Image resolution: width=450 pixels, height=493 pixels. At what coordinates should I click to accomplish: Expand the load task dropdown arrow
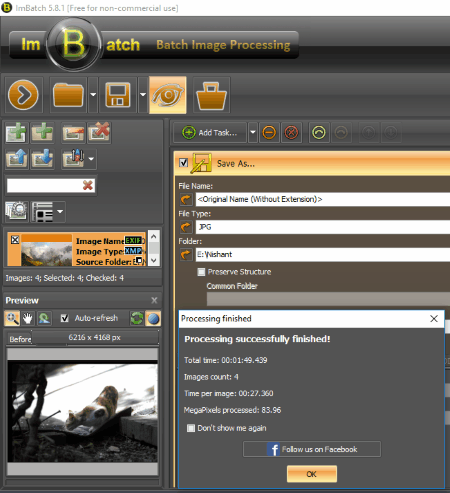[93, 95]
